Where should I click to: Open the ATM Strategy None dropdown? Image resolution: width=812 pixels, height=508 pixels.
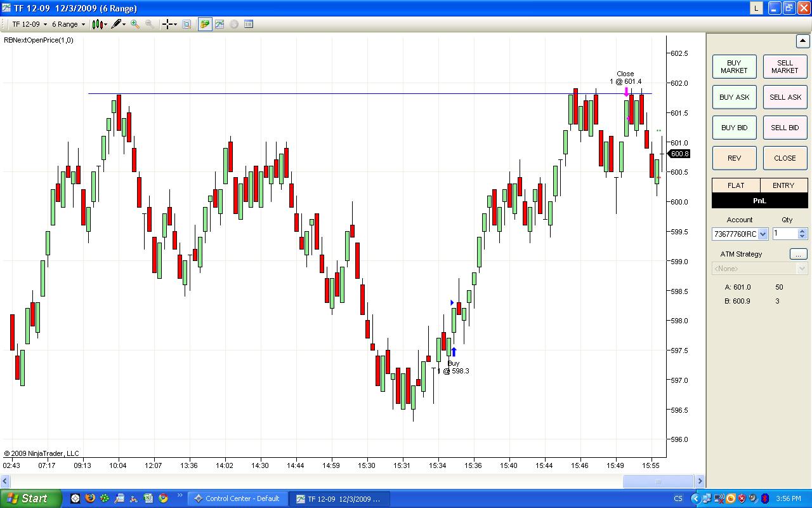click(759, 269)
